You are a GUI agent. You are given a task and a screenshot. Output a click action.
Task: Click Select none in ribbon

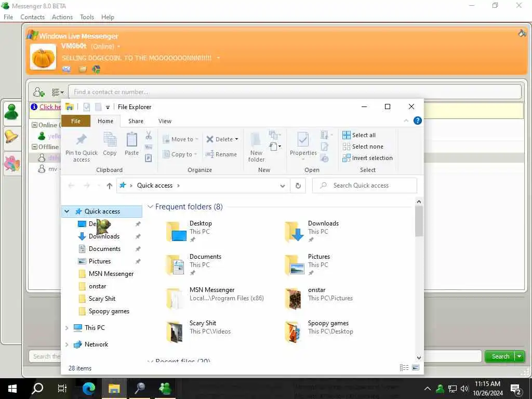tap(363, 147)
